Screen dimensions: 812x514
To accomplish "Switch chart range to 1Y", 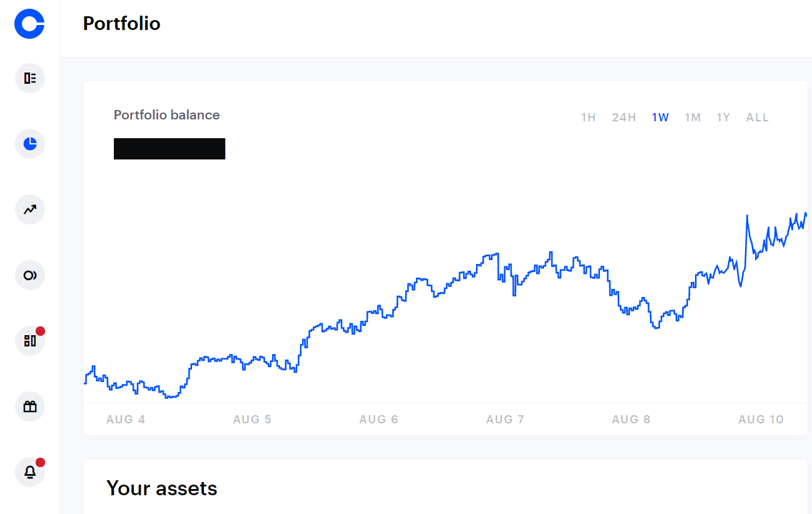I will (x=723, y=118).
